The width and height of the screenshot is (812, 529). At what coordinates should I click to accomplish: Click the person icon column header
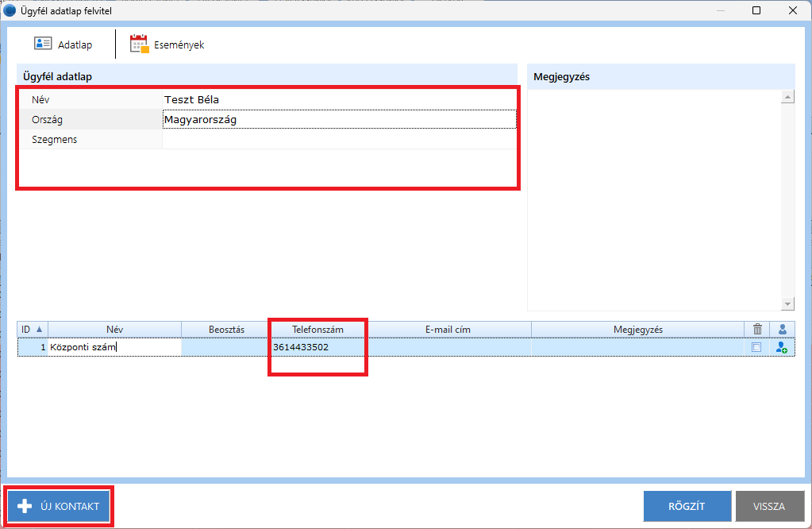coord(782,329)
